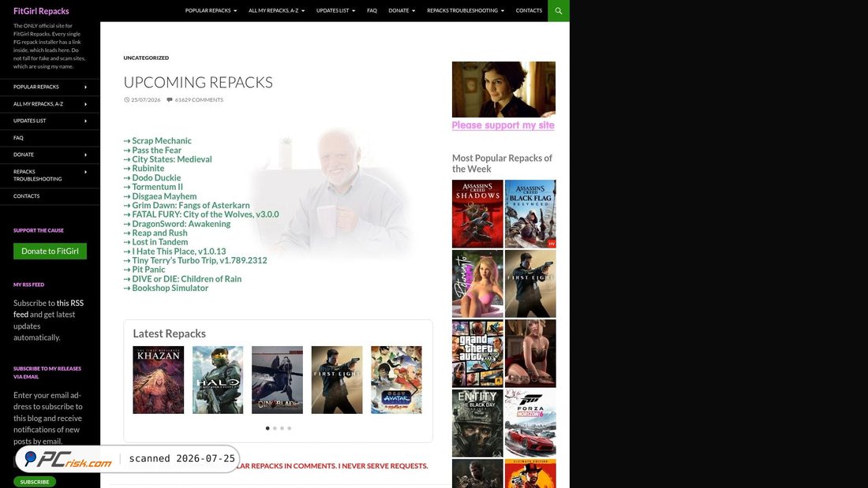Click the green Subscribe button
This screenshot has height=488, width=868.
34,482
